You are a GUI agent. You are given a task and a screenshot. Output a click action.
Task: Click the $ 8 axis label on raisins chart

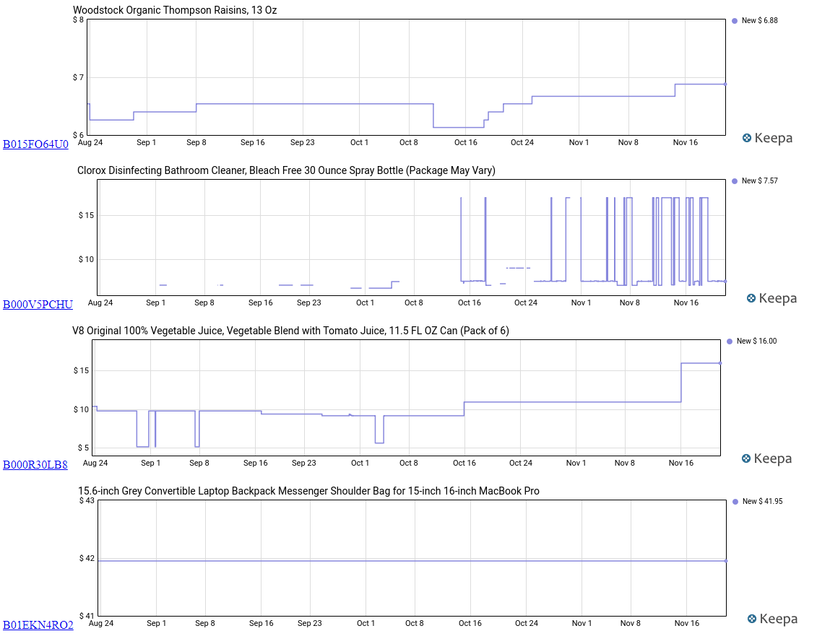pyautogui.click(x=78, y=19)
